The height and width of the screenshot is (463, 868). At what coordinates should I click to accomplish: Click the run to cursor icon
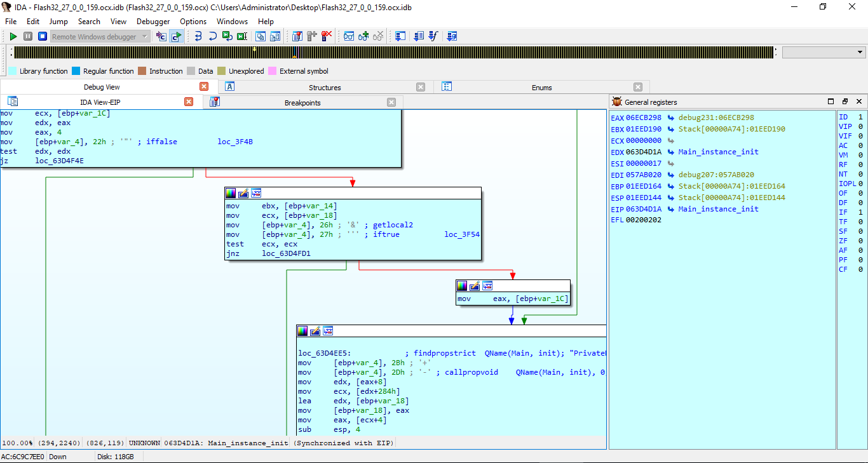coord(241,36)
